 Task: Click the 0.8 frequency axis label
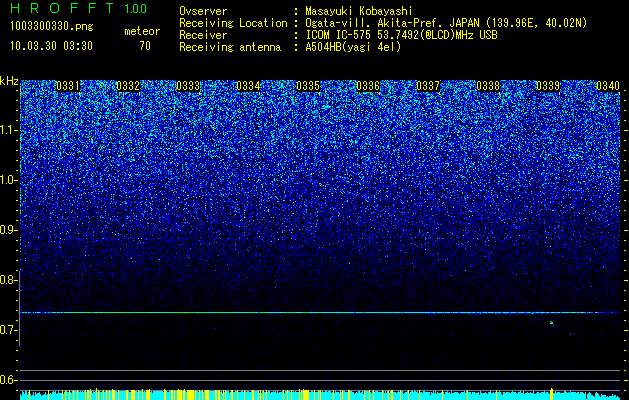(x=9, y=280)
